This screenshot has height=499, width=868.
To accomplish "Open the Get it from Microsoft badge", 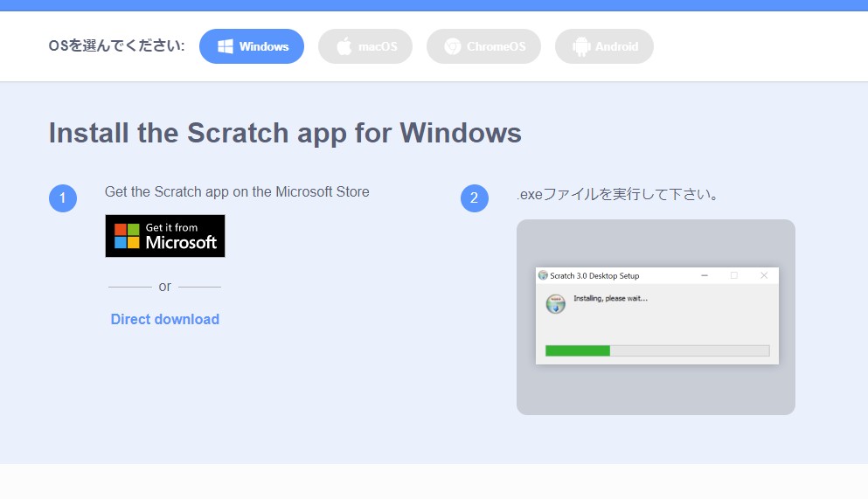I will click(x=165, y=236).
